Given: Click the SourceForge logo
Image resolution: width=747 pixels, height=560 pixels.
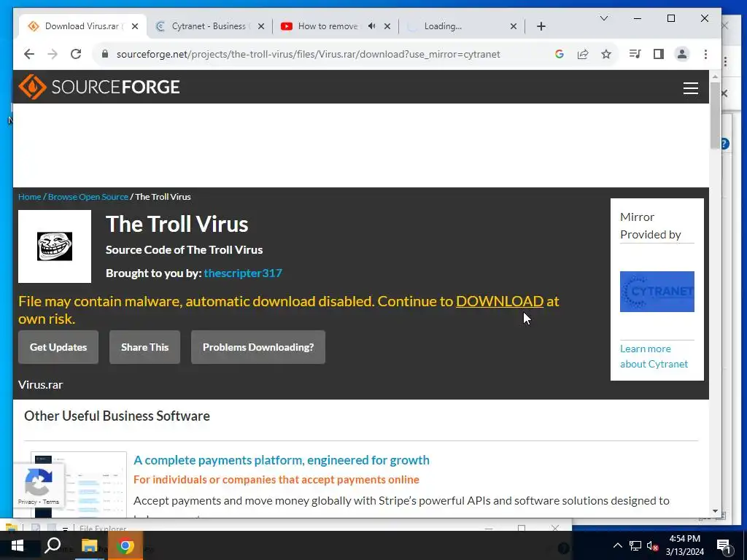Looking at the screenshot, I should (x=99, y=87).
